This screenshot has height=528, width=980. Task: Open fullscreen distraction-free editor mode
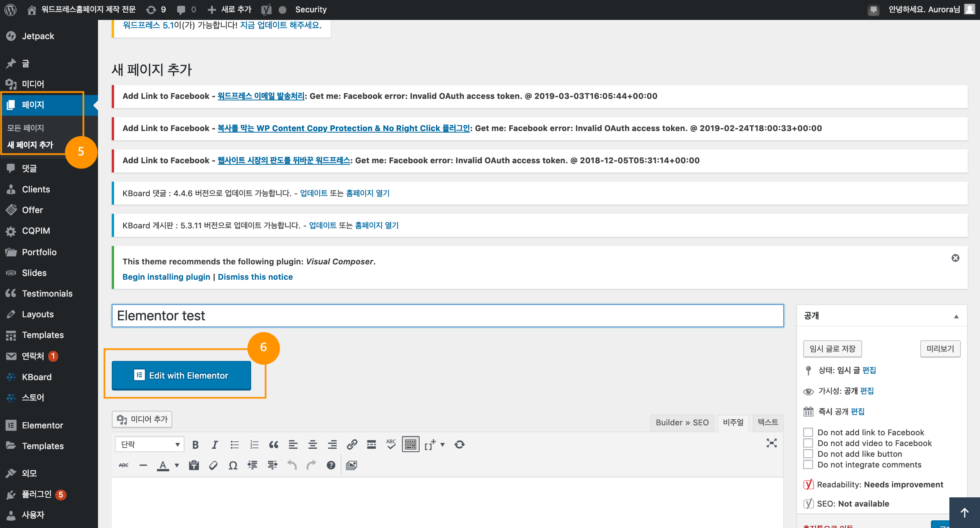point(771,443)
